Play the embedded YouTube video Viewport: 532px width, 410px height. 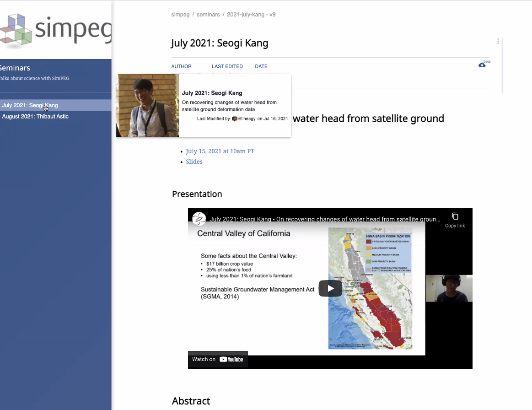click(330, 288)
